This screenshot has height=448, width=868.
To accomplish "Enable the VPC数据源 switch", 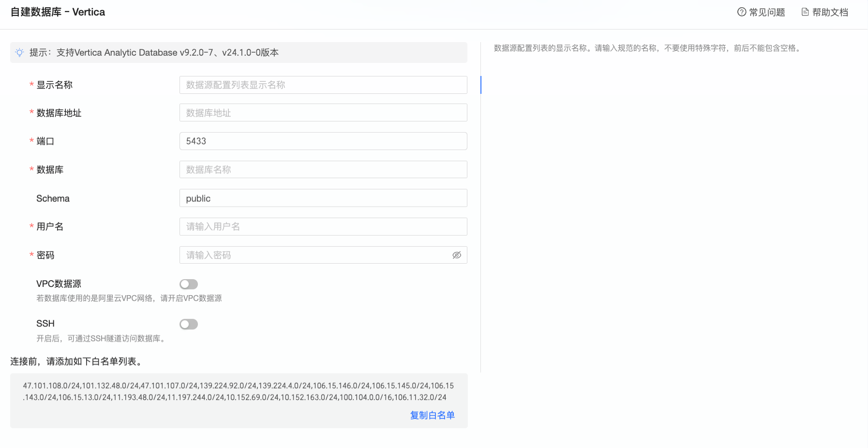I will click(189, 284).
